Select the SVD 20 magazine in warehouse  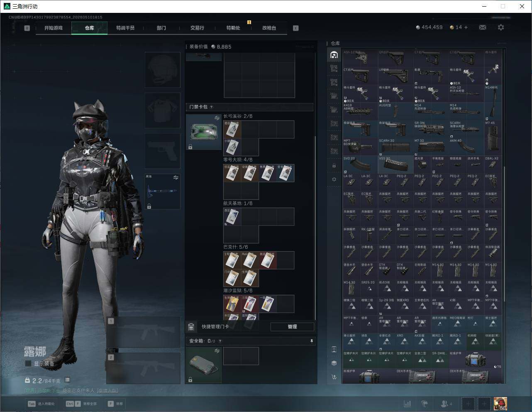point(360,165)
